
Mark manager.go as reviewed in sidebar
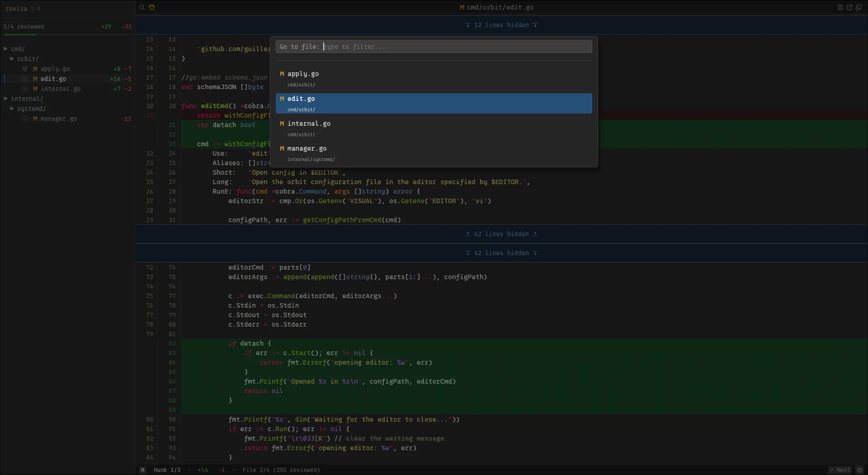click(x=25, y=119)
